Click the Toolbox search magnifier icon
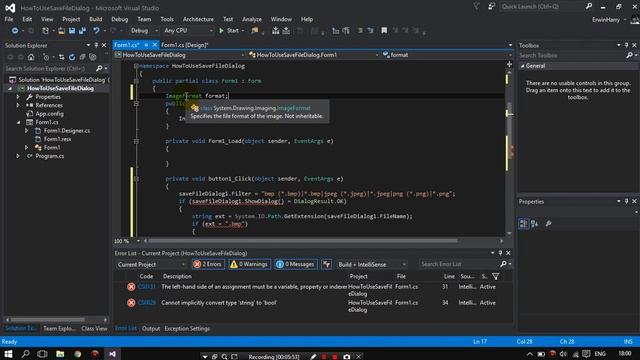 (629, 55)
